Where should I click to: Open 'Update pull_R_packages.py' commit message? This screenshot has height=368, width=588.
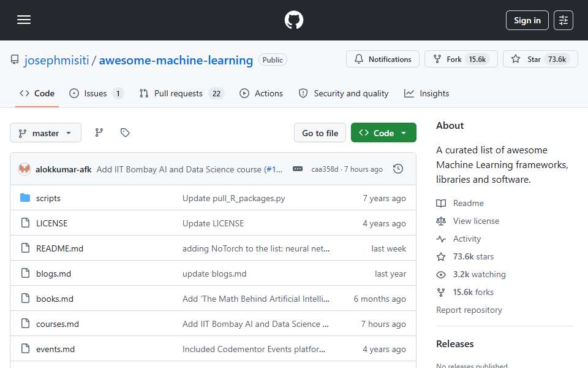tap(233, 198)
